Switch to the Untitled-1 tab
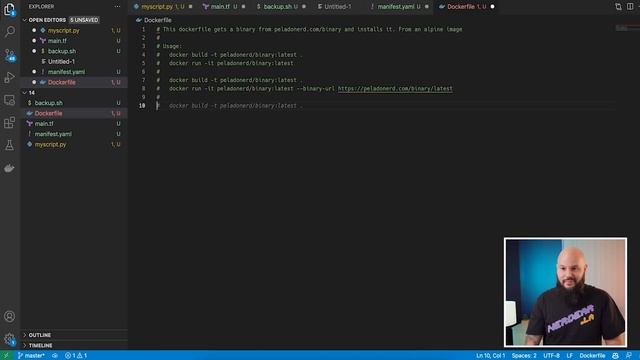 click(x=338, y=7)
